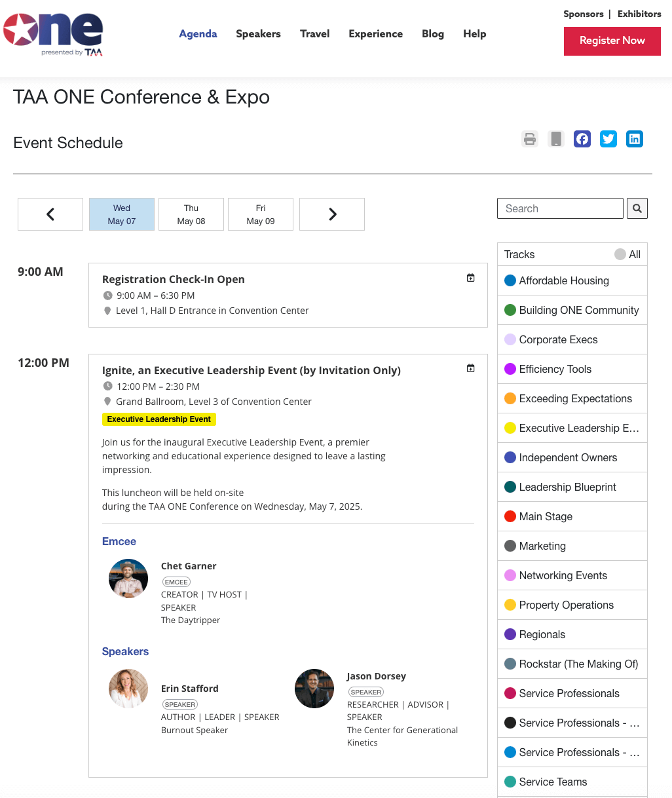Click the Register Now button
Viewport: 672px width, 798px height.
click(x=612, y=41)
